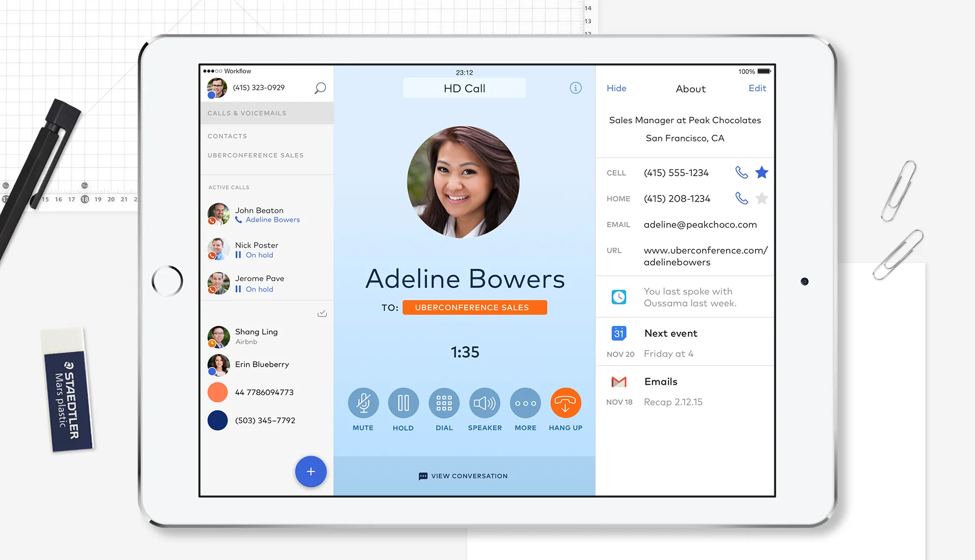975x560 pixels.
Task: Tap the 1:35 call timer
Action: pos(465,352)
